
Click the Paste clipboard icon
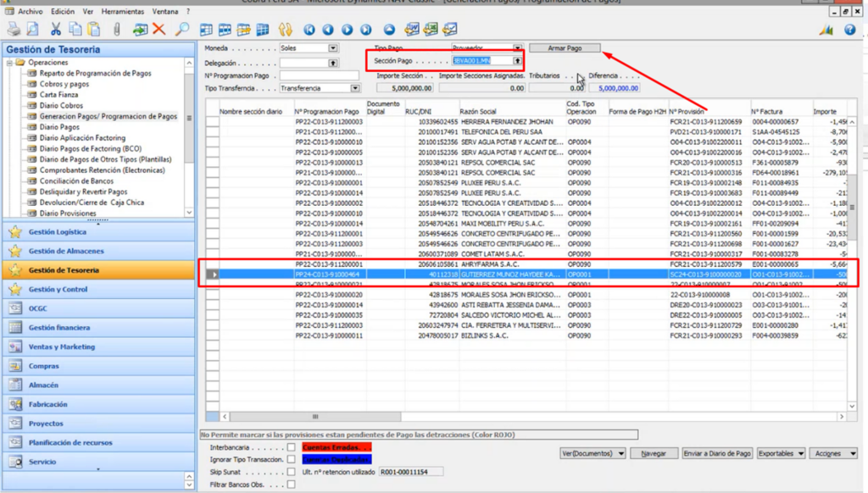click(x=94, y=30)
